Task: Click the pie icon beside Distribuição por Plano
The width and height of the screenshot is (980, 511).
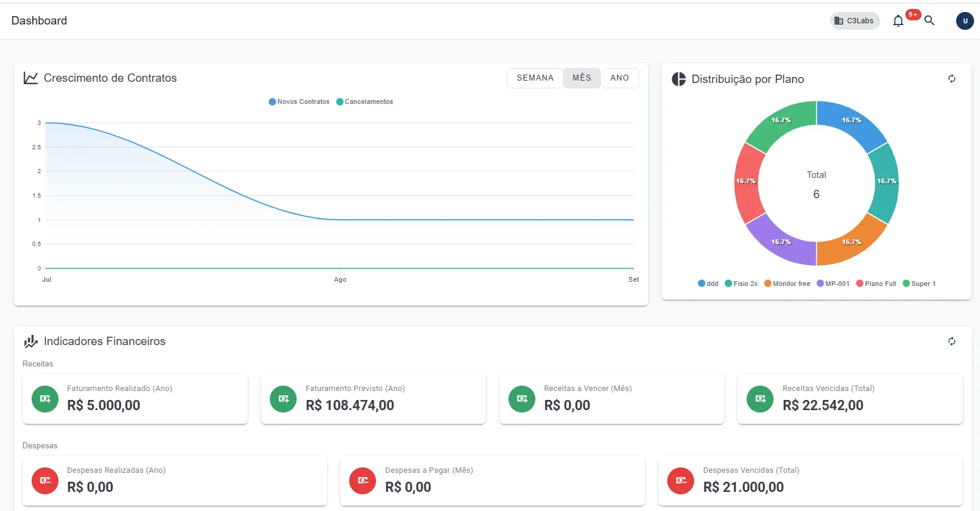Action: point(679,79)
